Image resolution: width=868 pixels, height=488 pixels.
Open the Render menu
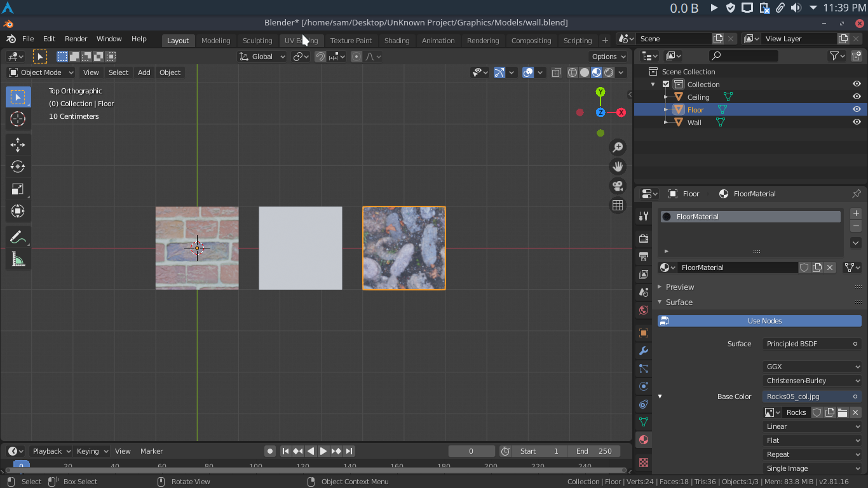pos(76,39)
